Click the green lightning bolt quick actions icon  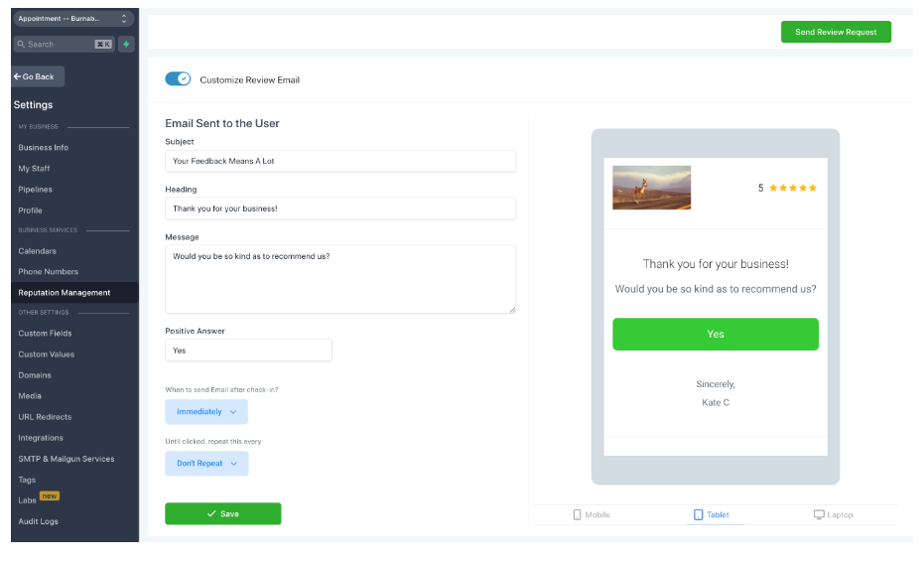126,44
